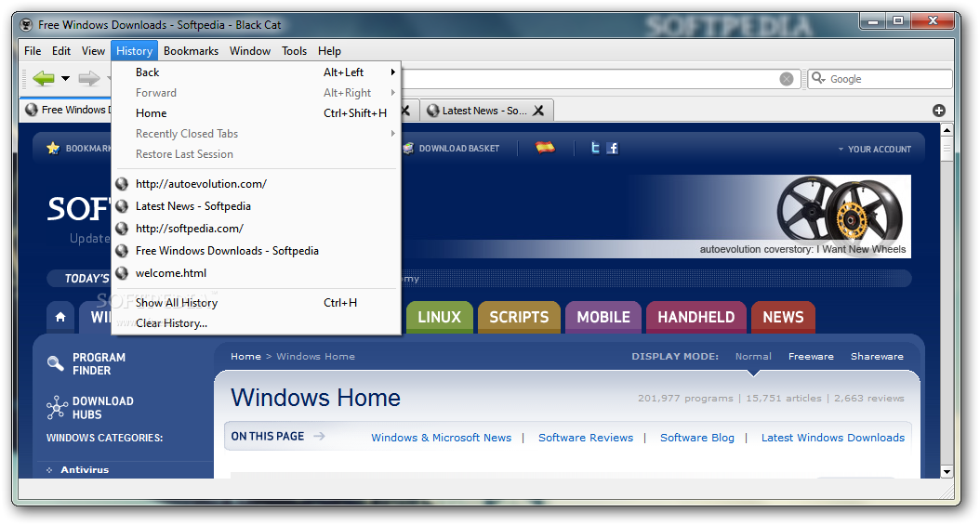980x525 pixels.
Task: Select Show All History
Action: [x=257, y=303]
